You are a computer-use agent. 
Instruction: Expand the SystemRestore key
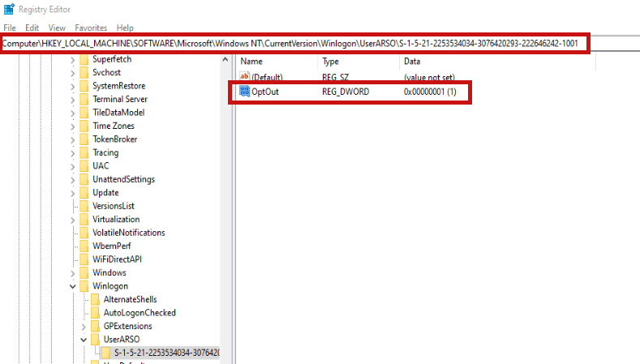pos(73,87)
